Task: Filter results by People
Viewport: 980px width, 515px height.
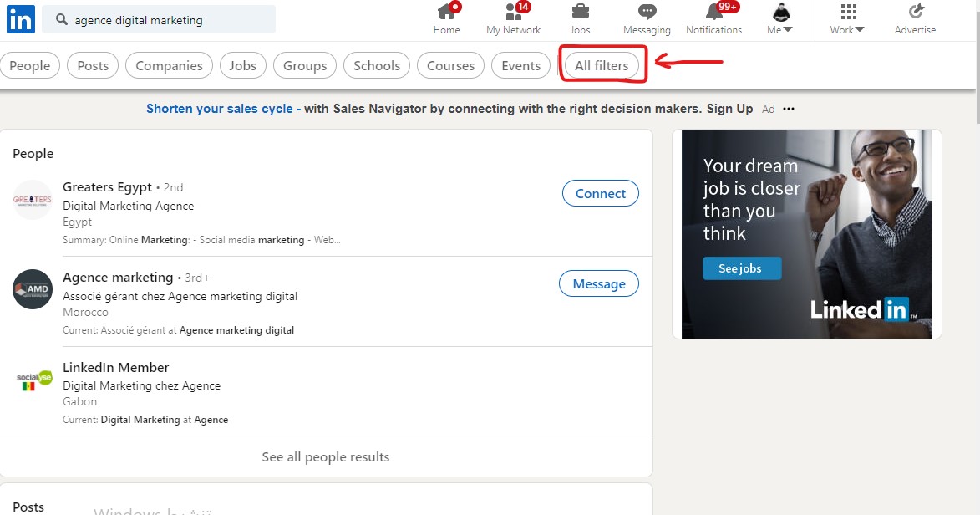Action: [x=29, y=66]
